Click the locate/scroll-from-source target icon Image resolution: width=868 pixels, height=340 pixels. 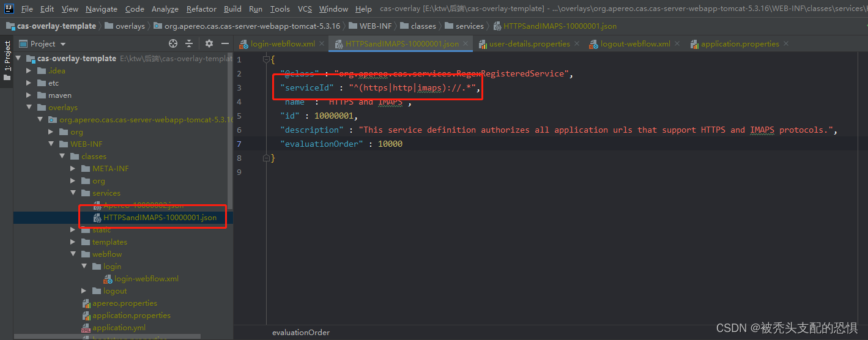[173, 43]
